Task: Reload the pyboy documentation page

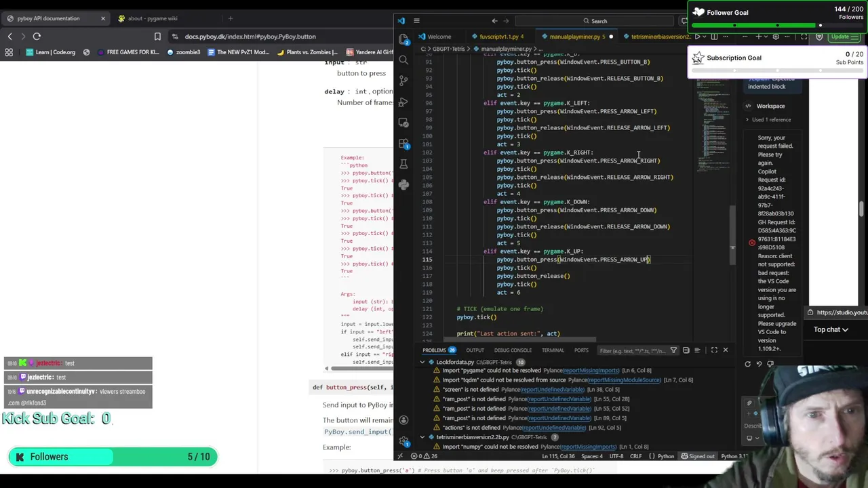Action: tap(37, 37)
